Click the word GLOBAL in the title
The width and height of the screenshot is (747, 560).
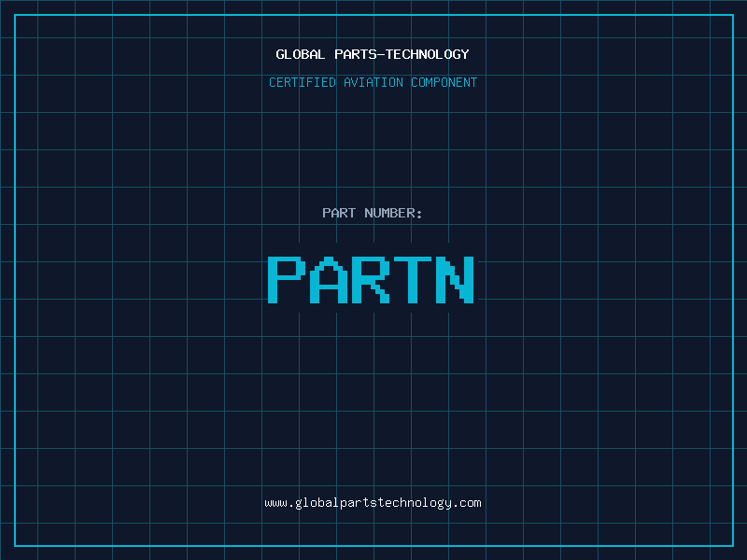(x=301, y=54)
